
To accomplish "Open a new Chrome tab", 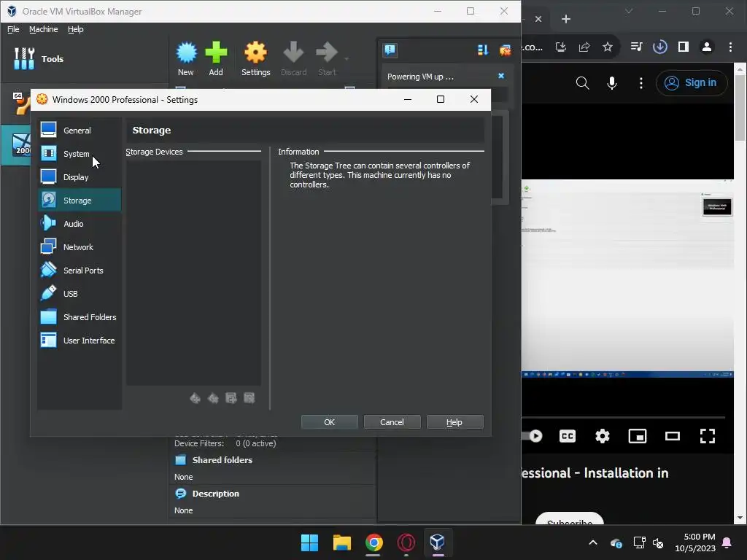I will point(566,19).
